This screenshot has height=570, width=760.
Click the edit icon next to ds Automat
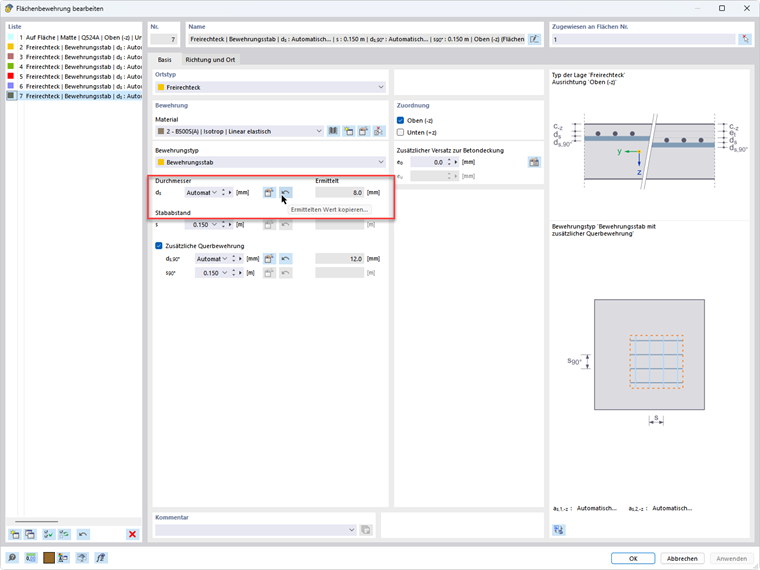pos(269,192)
